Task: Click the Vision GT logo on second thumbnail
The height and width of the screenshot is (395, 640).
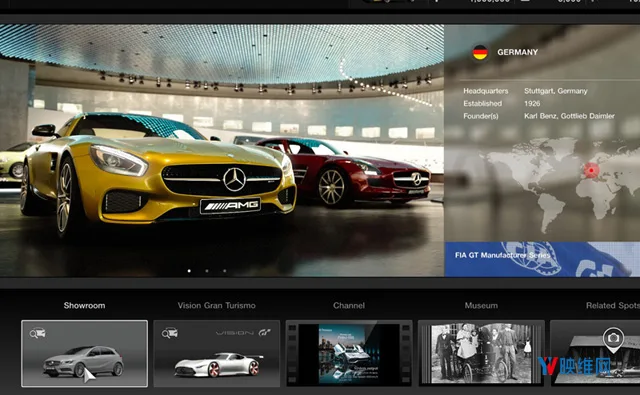Action: (243, 333)
